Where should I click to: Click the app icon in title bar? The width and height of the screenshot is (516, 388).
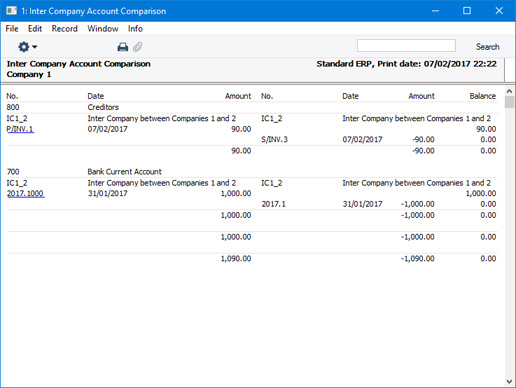tap(12, 11)
